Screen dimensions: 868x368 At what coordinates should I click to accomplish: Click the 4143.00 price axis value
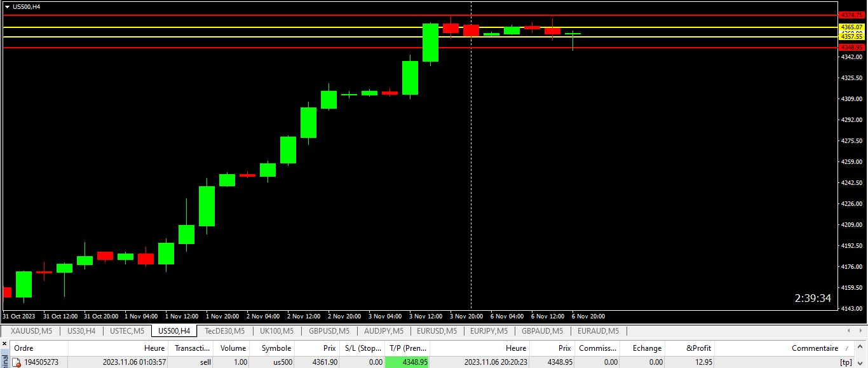coord(852,309)
